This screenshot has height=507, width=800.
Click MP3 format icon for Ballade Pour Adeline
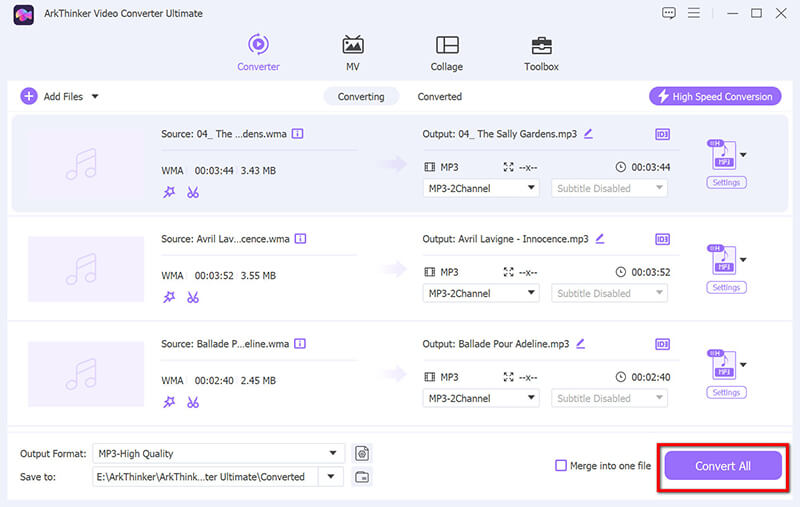pos(722,365)
